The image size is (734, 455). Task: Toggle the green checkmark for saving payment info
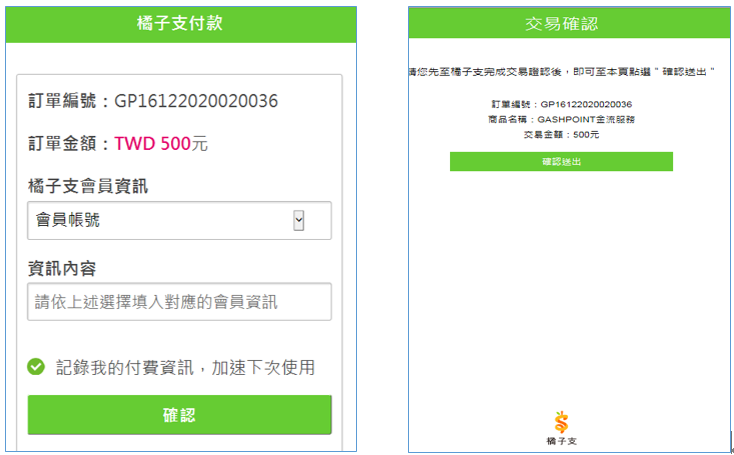click(x=36, y=367)
